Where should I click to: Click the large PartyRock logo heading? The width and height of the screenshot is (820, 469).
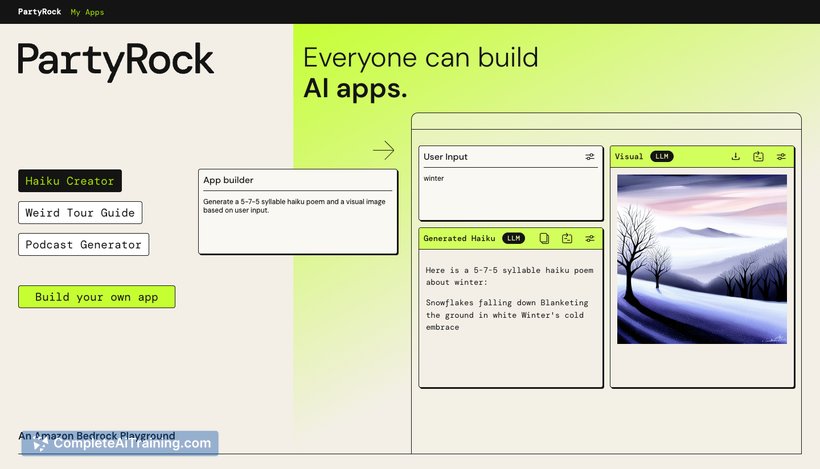tap(116, 61)
